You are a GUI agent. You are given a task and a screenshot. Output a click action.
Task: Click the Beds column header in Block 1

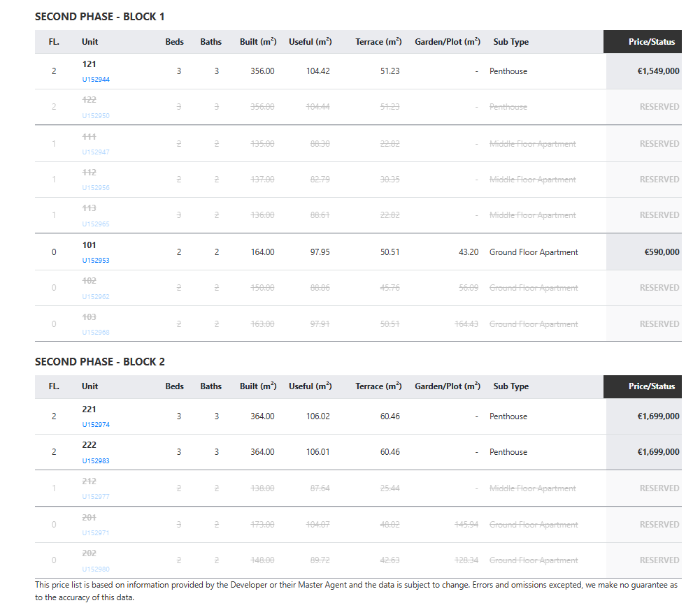click(174, 42)
